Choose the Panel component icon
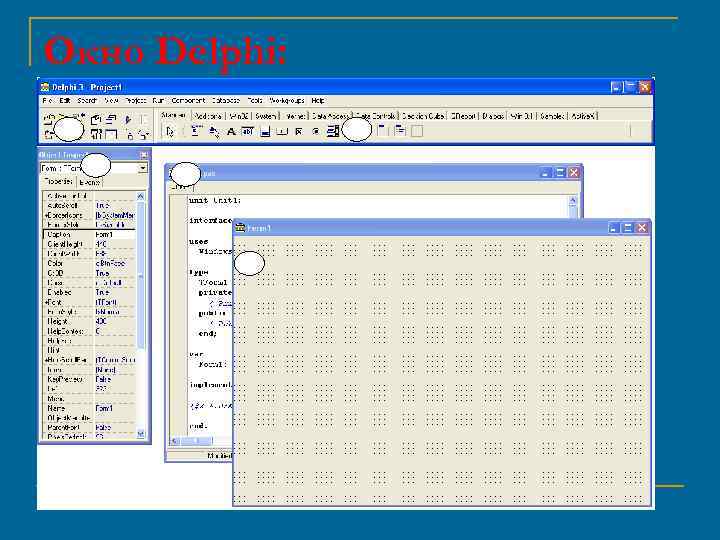This screenshot has width=720, height=540. pos(417,131)
